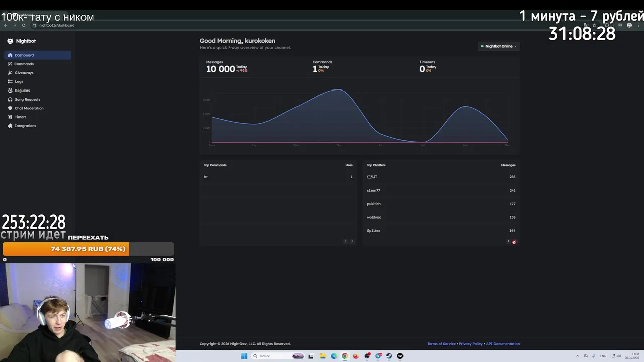Click the Good Morning, kurokoken heading
The width and height of the screenshot is (644, 362).
click(x=237, y=41)
